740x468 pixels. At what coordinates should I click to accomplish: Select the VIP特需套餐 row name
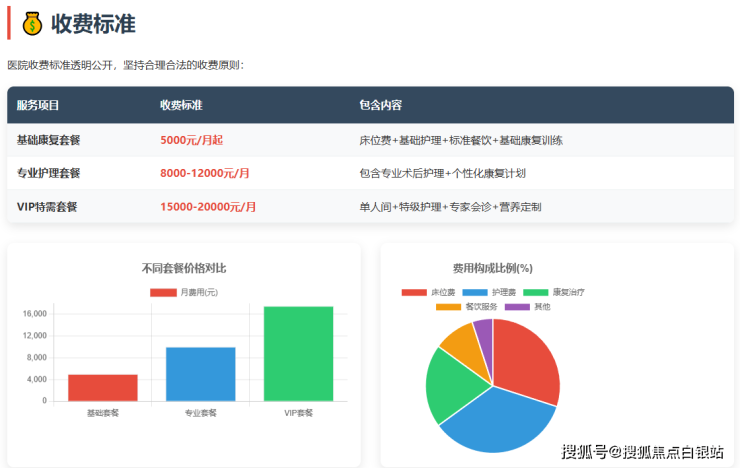pyautogui.click(x=47, y=207)
